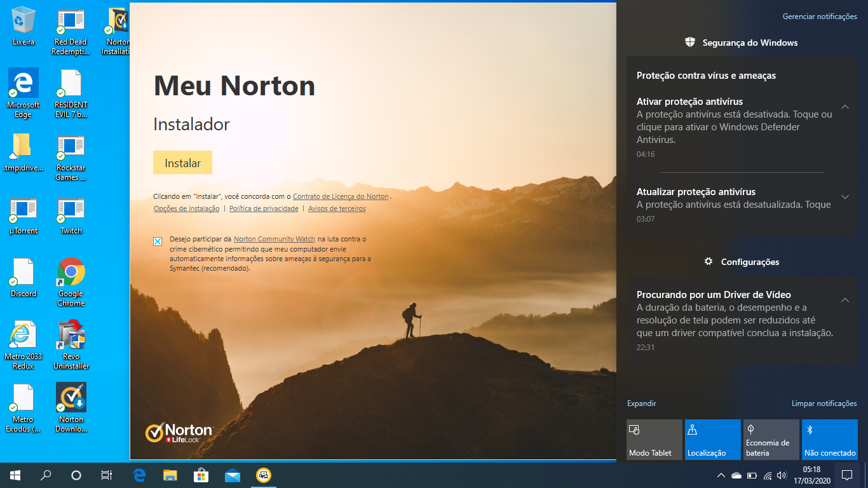The image size is (868, 488).
Task: Uncheck the Norton Community Watch checkbox
Action: [158, 241]
